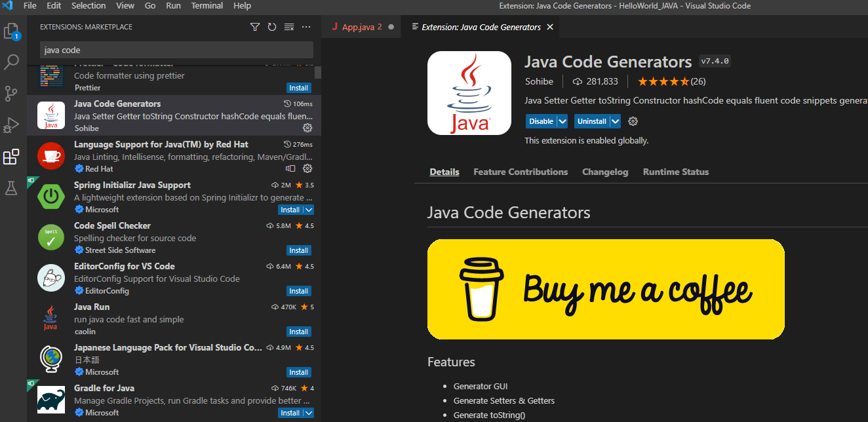This screenshot has width=868, height=422.
Task: Click the version label v7.4.0
Action: (x=715, y=61)
